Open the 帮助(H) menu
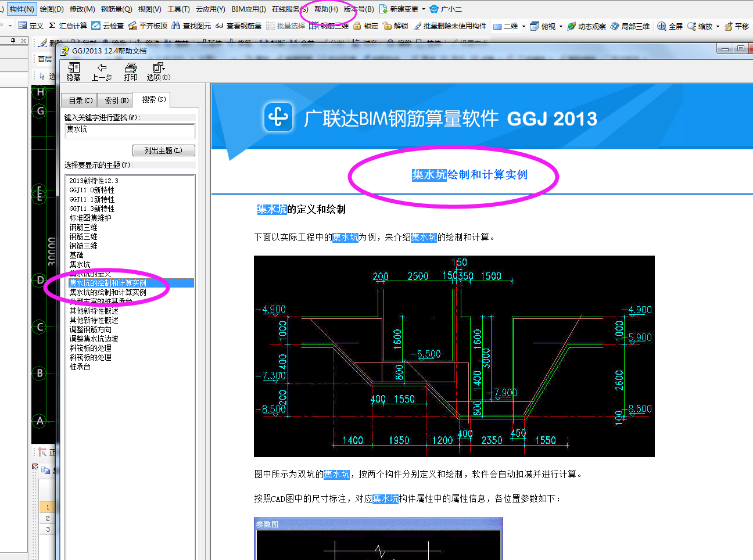Image resolution: width=753 pixels, height=560 pixels. tap(326, 9)
